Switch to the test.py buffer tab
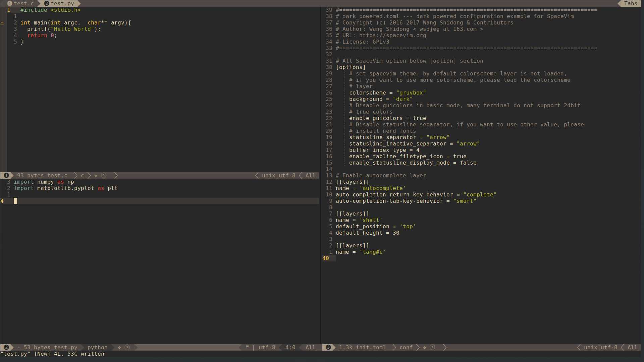644x362 pixels. [x=59, y=3]
